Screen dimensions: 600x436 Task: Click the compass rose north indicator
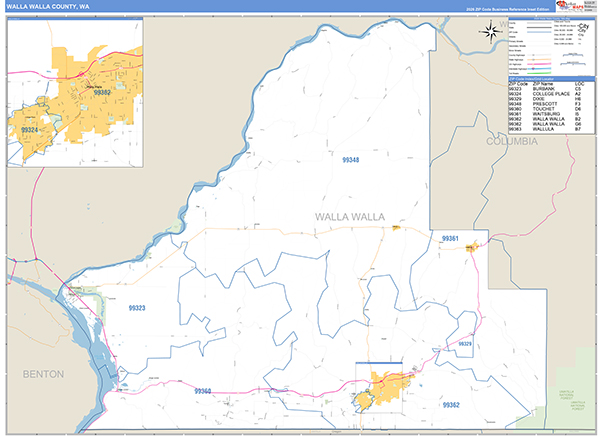(491, 32)
